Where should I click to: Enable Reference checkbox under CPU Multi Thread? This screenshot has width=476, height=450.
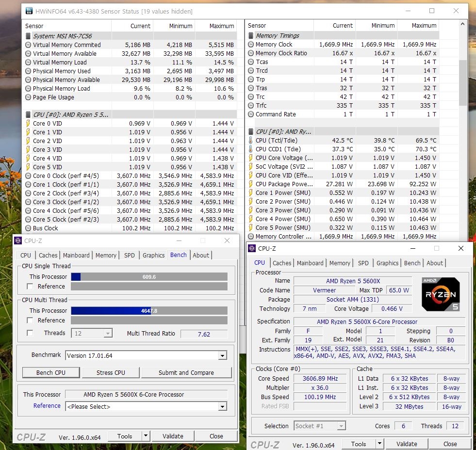coord(30,321)
